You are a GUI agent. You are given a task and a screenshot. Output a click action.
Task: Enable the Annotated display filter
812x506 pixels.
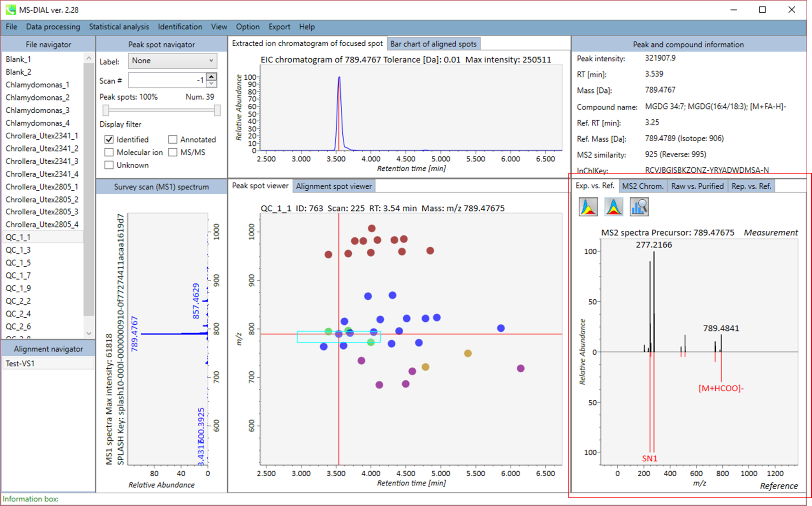pos(173,140)
